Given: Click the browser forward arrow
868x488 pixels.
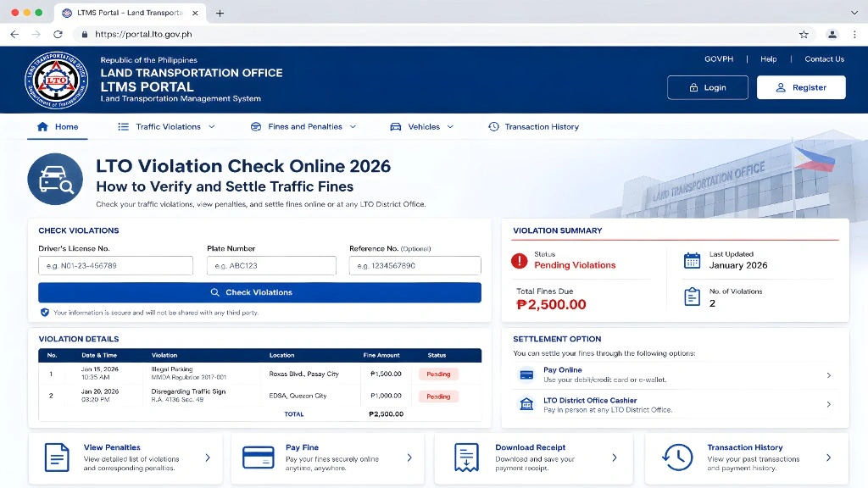Looking at the screenshot, I should tap(36, 34).
